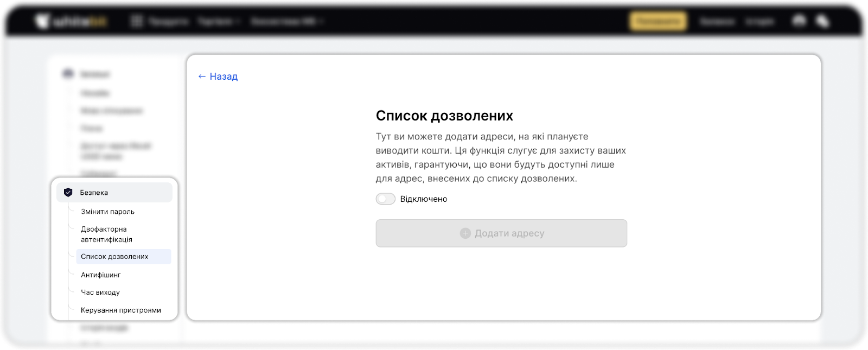
Task: Open Керування пристроями sidebar item
Action: 121,310
